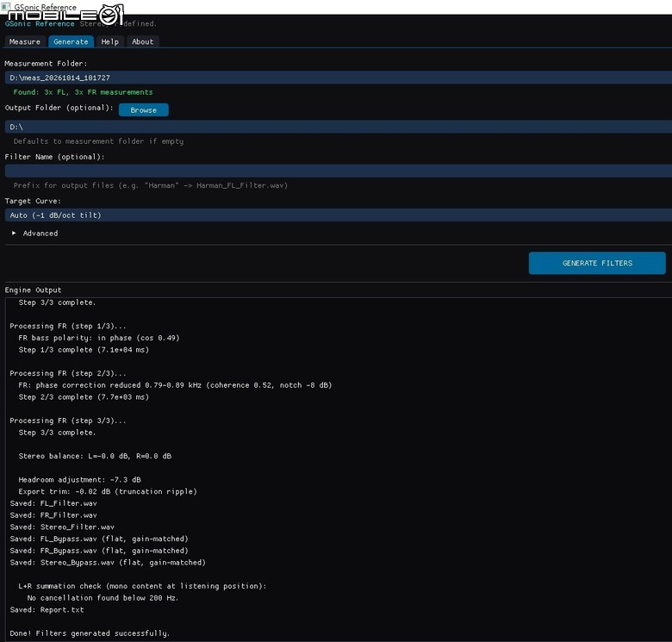The image size is (672, 642).
Task: Click the 'Stereo balance' output line
Action: pos(95,456)
